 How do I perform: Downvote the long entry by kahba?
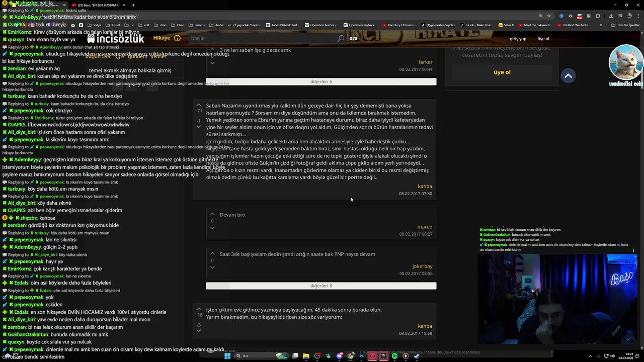click(x=199, y=127)
